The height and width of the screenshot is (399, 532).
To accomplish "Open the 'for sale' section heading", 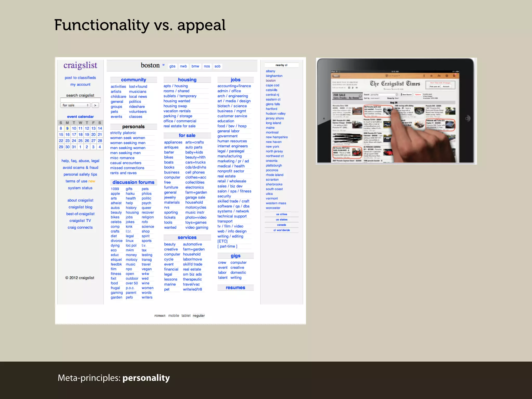I will pos(187,135).
